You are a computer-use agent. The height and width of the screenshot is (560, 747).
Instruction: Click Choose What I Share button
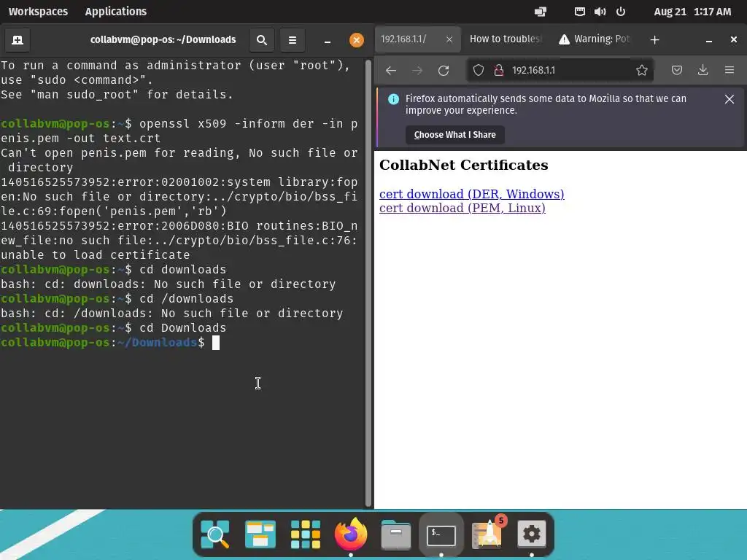point(455,135)
